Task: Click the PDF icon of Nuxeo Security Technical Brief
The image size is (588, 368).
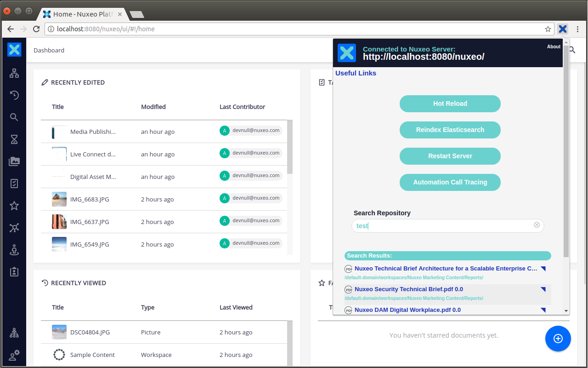Action: tap(349, 290)
